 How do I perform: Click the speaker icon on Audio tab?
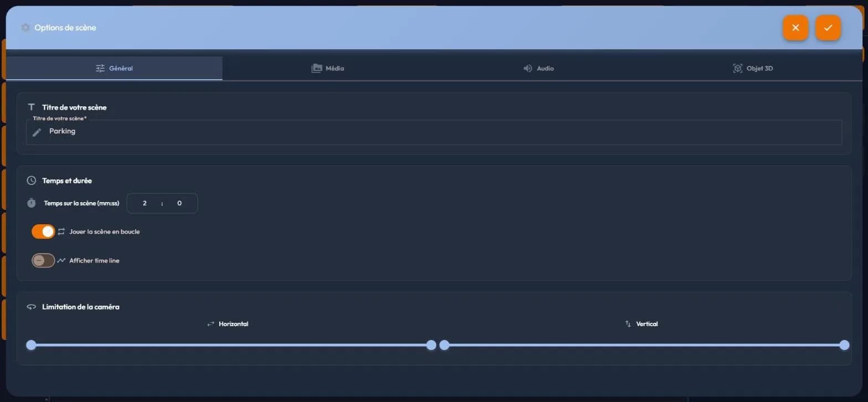pos(528,68)
